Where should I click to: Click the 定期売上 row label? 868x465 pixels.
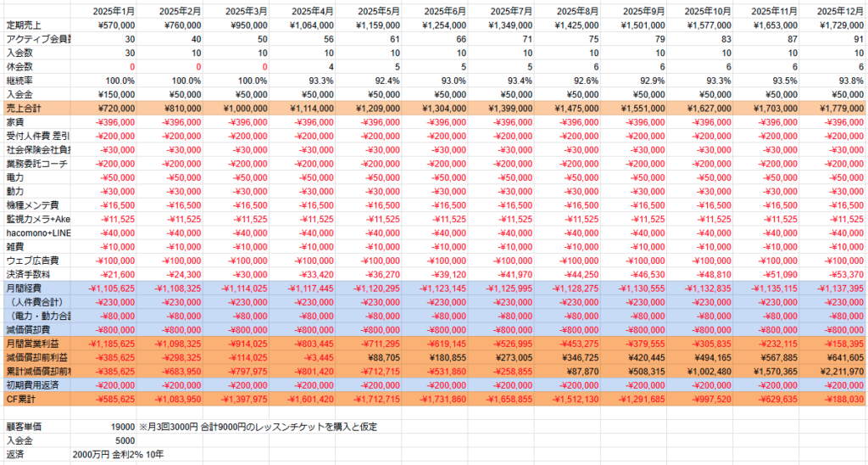36,25
